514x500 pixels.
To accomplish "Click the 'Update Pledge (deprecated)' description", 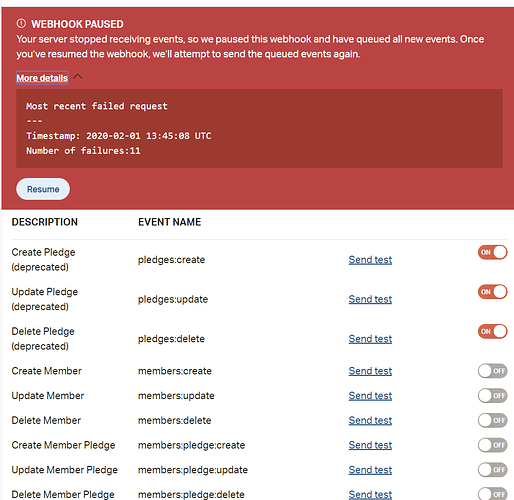I will click(45, 299).
